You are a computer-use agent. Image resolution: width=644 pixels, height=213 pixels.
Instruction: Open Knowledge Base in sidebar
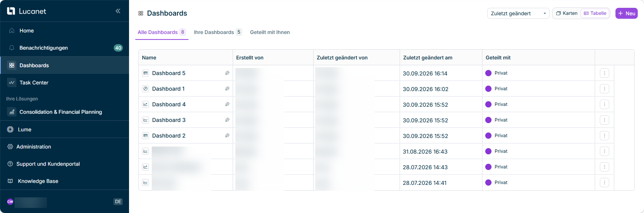tap(65, 181)
